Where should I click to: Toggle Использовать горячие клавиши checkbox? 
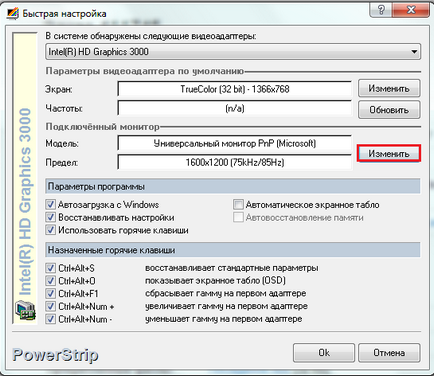[51, 230]
